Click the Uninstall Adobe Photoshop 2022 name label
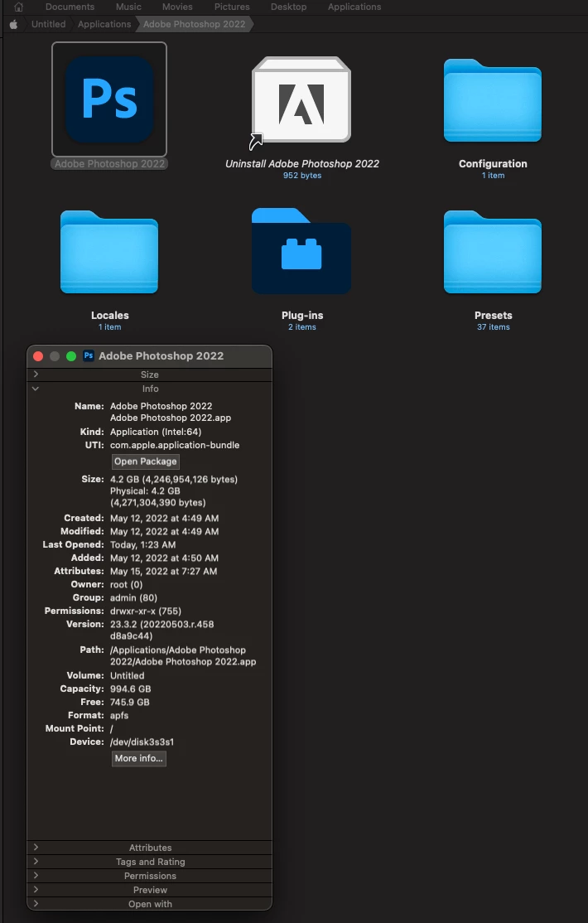 point(302,164)
